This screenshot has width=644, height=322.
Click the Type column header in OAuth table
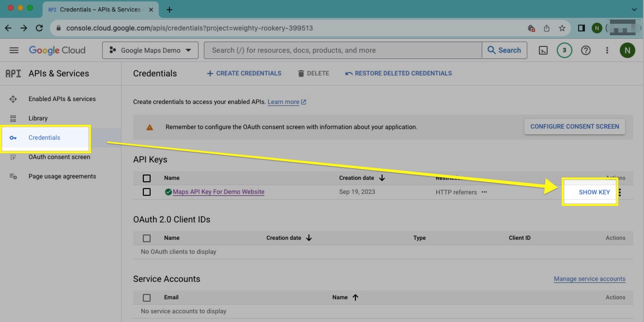(x=419, y=238)
